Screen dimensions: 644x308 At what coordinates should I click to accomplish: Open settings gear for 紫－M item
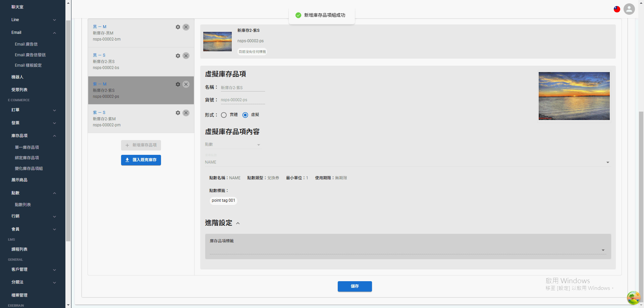178,84
